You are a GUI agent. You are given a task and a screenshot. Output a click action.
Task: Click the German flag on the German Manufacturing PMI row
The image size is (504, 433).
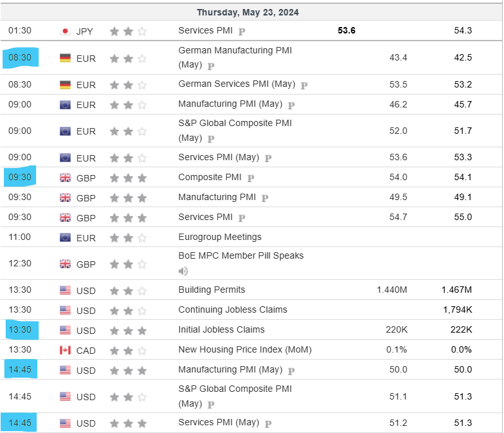click(65, 58)
